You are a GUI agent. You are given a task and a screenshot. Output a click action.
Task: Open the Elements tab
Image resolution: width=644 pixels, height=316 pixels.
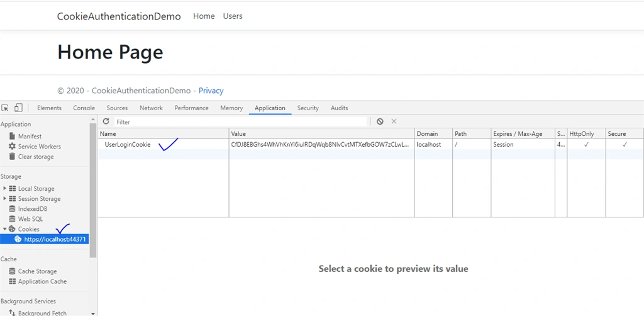[49, 108]
